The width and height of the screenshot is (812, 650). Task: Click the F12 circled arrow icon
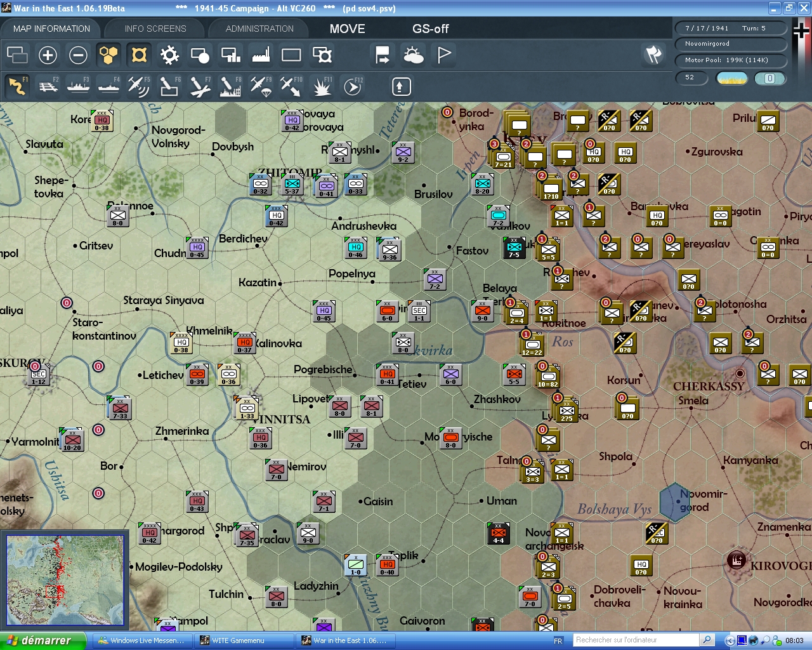[x=353, y=86]
